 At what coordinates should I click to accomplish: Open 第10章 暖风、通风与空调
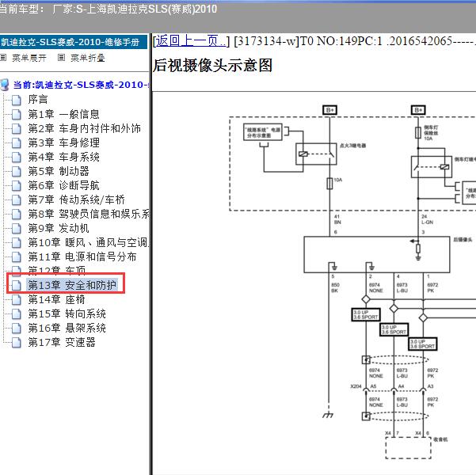[89, 242]
